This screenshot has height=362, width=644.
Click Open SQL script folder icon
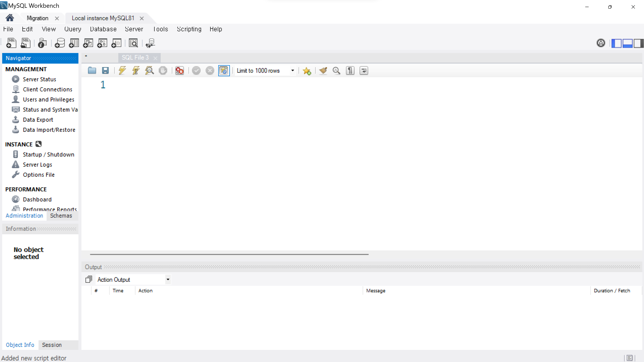click(92, 71)
